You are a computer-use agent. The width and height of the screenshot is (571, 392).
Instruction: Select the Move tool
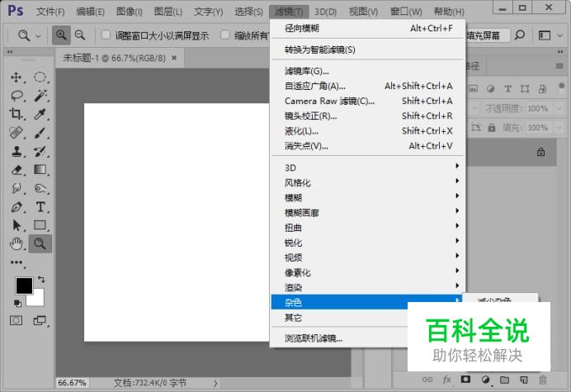[16, 78]
